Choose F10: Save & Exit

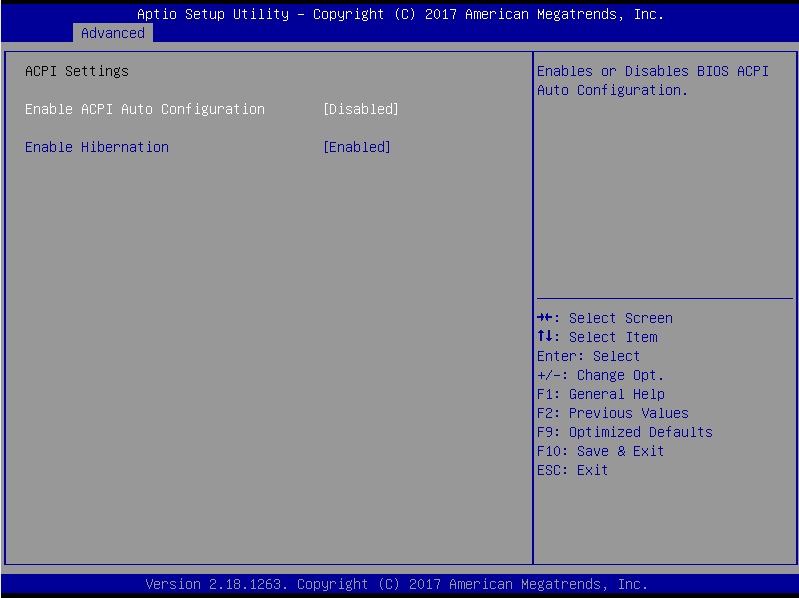[600, 451]
